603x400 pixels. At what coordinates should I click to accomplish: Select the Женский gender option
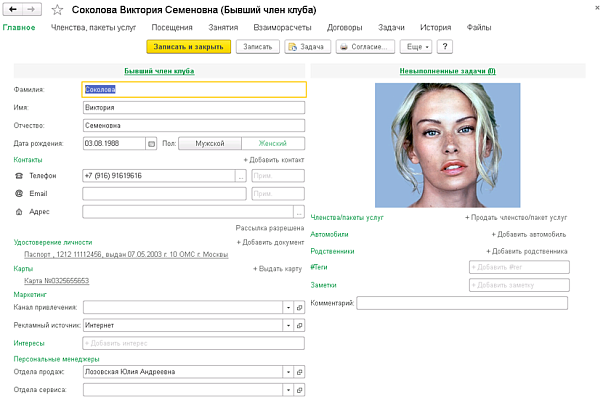tap(272, 143)
